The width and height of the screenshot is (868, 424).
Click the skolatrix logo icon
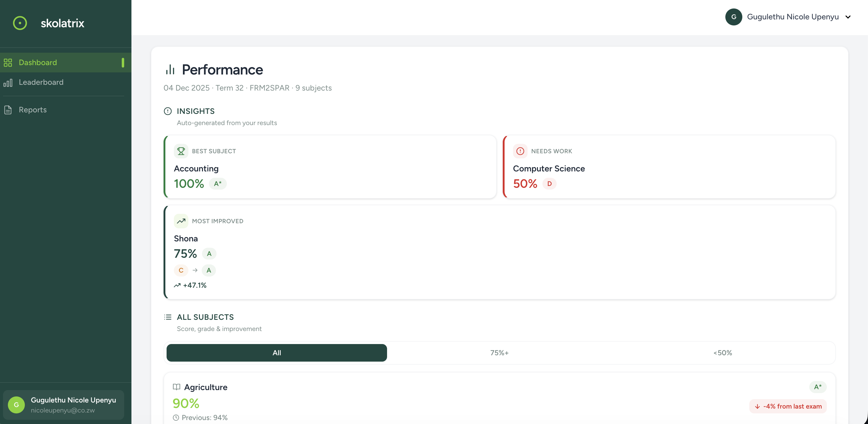pyautogui.click(x=20, y=23)
